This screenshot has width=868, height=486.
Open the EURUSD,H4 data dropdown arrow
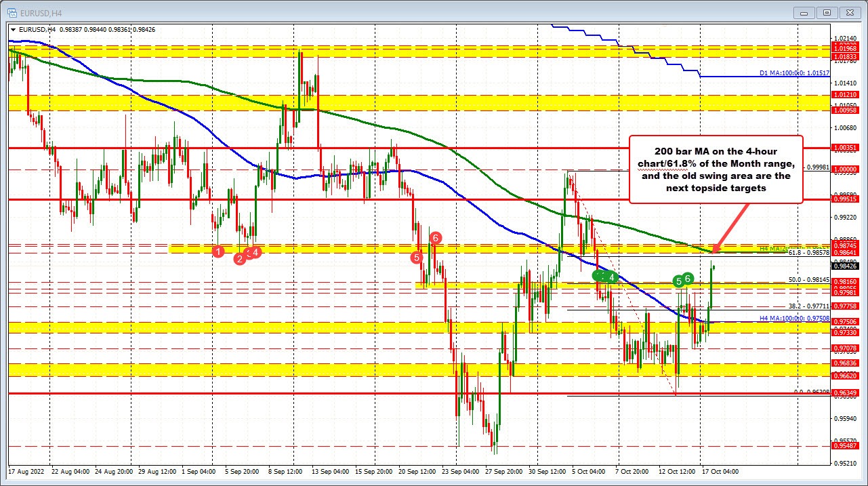[x=14, y=29]
